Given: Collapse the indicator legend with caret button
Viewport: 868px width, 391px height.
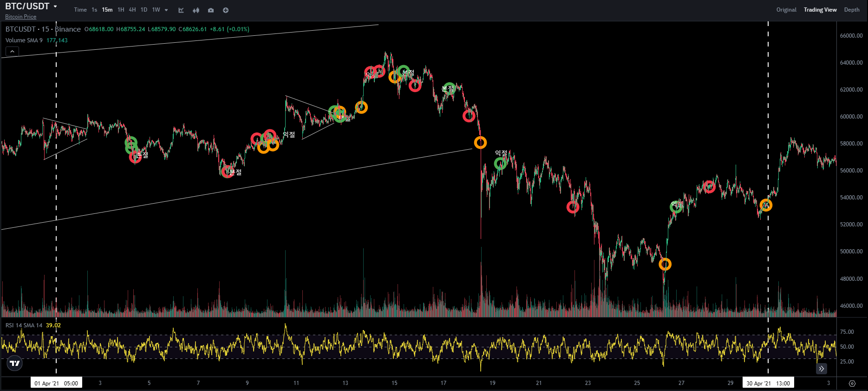Looking at the screenshot, I should tap(12, 51).
